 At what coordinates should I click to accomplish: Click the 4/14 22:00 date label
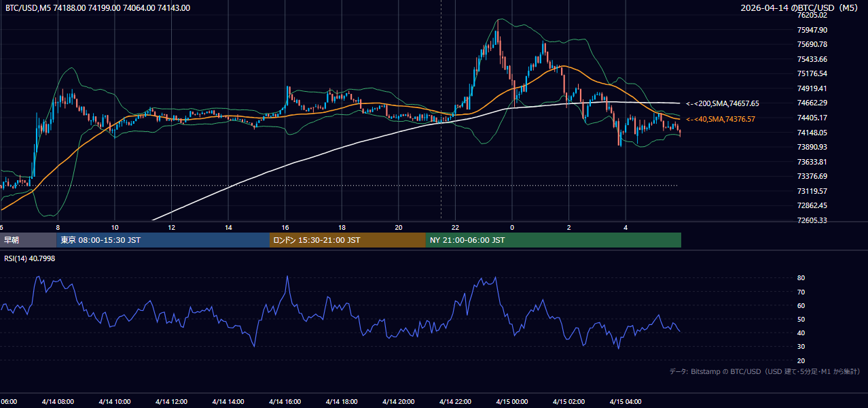455,401
